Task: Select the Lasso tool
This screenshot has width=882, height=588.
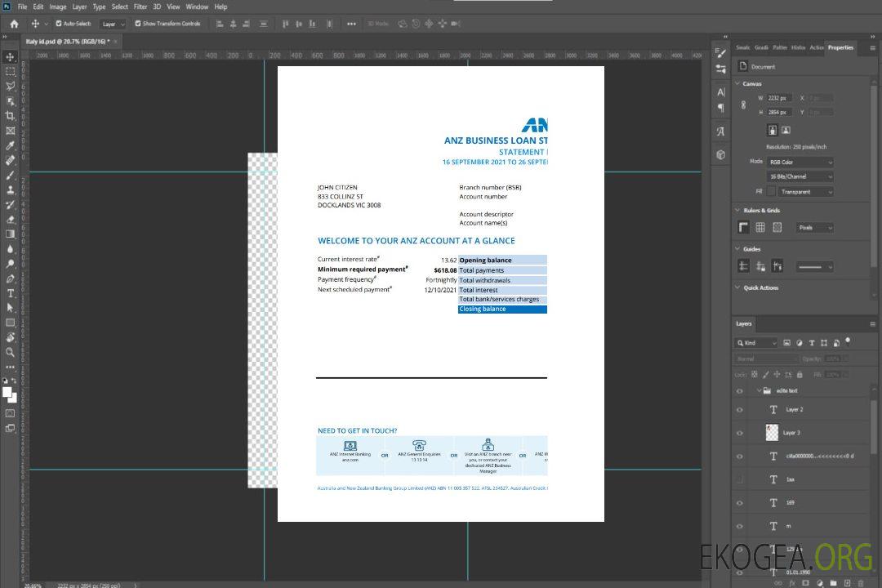Action: coord(10,86)
